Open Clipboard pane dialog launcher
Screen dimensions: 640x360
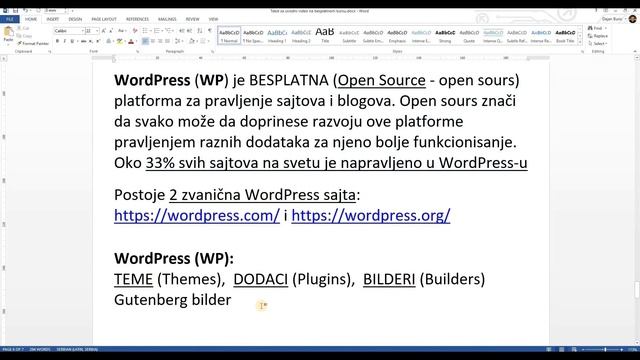(x=50, y=52)
